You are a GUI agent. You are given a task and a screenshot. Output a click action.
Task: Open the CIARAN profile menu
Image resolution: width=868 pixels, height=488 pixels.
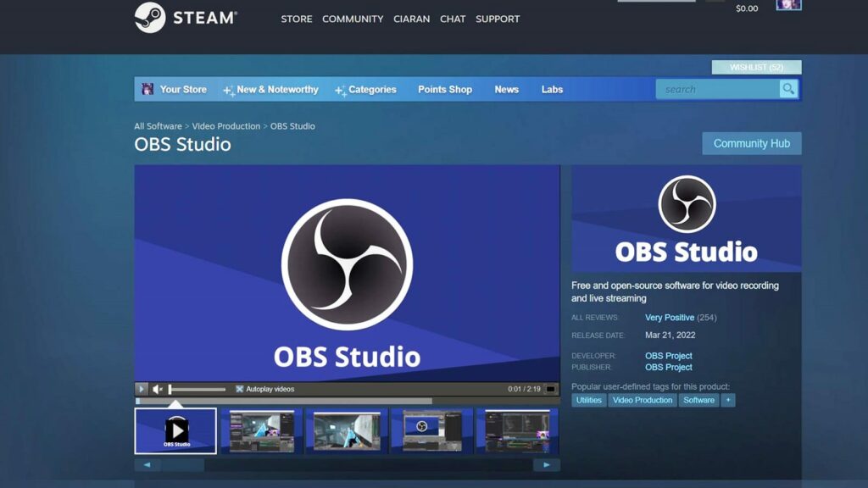pyautogui.click(x=411, y=19)
